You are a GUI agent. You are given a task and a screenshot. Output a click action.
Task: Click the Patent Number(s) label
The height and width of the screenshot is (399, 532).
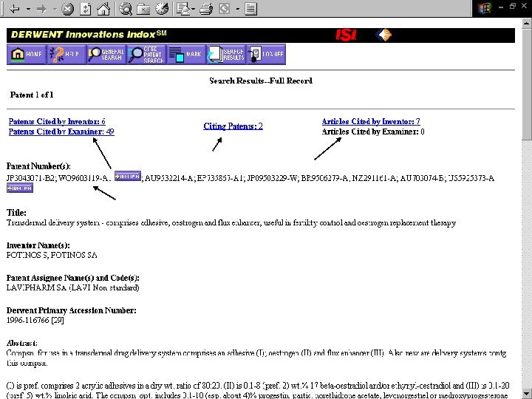pos(38,166)
